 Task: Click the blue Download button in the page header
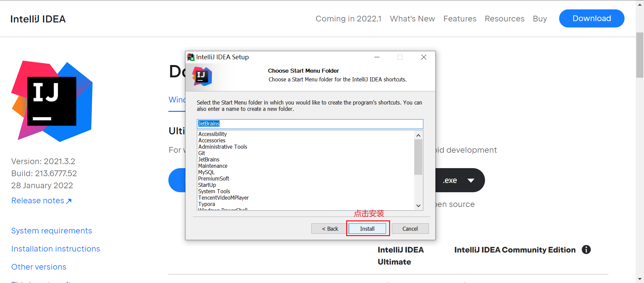pyautogui.click(x=592, y=18)
